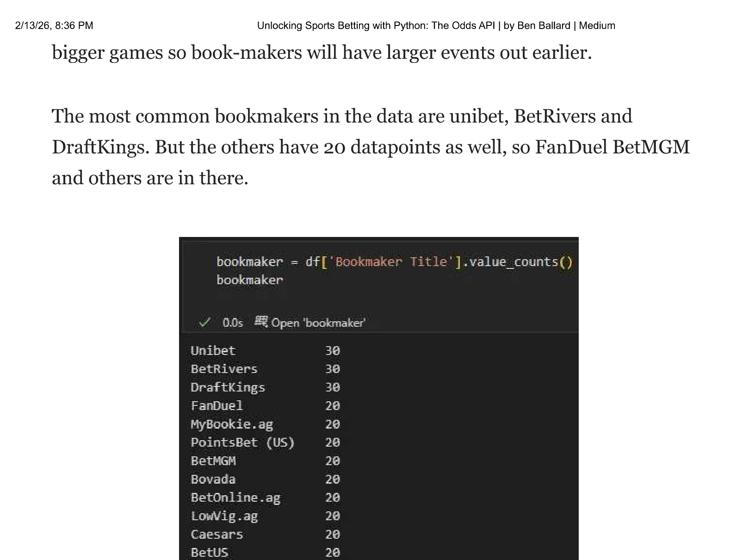The width and height of the screenshot is (755, 560).
Task: Click the 0.0s execution time label
Action: [x=232, y=323]
